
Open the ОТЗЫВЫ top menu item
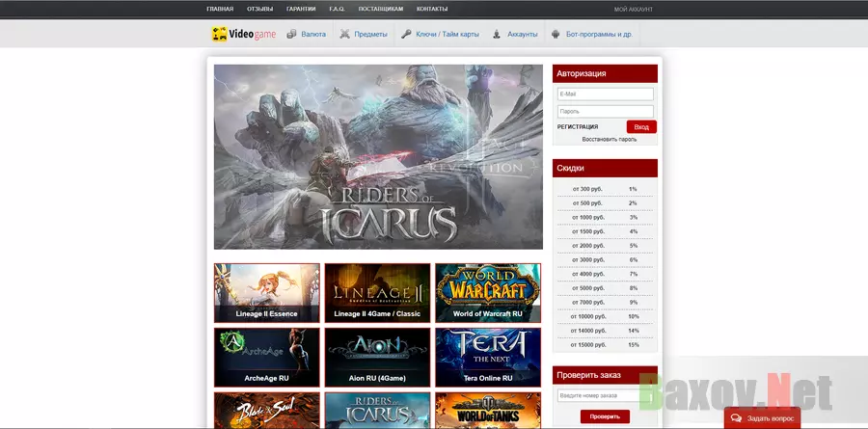(x=260, y=10)
